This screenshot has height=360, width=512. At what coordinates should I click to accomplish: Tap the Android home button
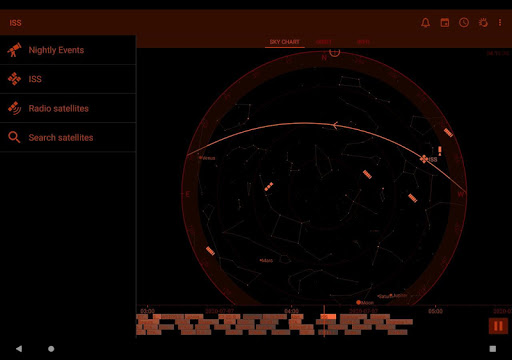pyautogui.click(x=51, y=349)
